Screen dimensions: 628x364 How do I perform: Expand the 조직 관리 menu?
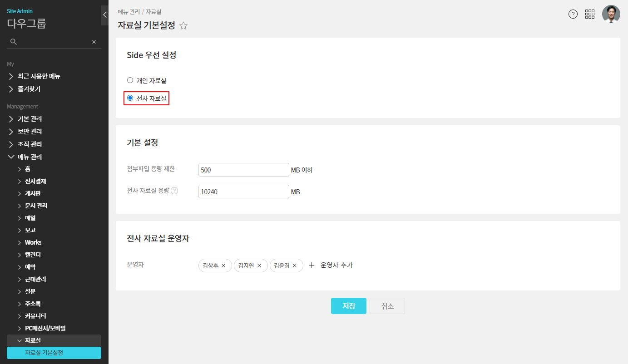[30, 144]
